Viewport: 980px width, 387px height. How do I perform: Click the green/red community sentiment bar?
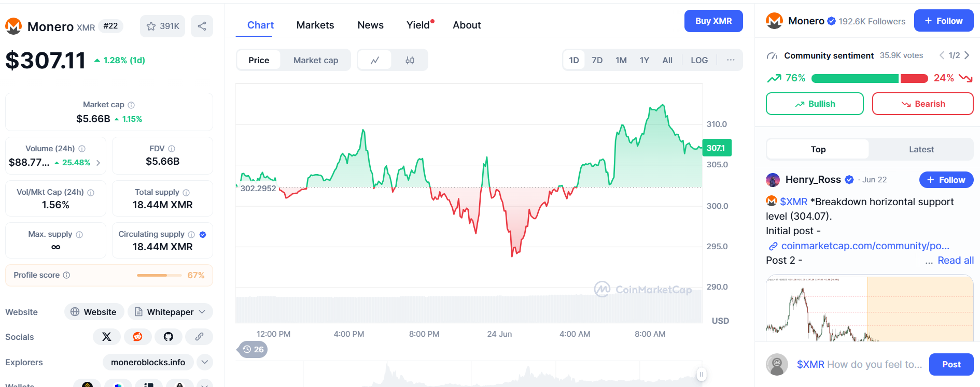point(870,78)
